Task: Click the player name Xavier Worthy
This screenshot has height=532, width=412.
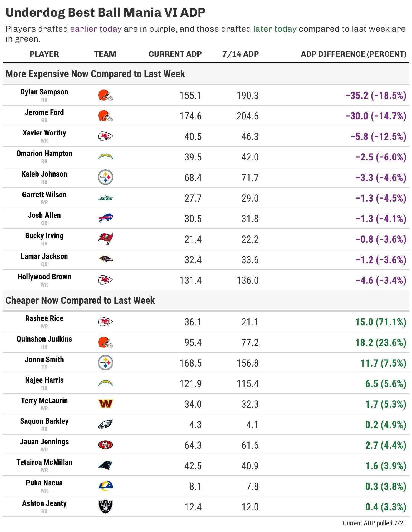Action: point(44,133)
